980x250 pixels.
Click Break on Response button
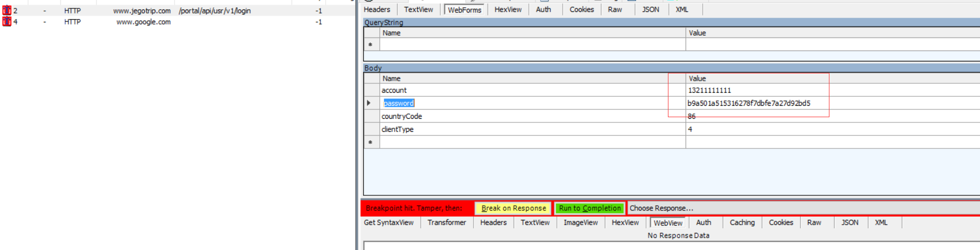coord(513,208)
